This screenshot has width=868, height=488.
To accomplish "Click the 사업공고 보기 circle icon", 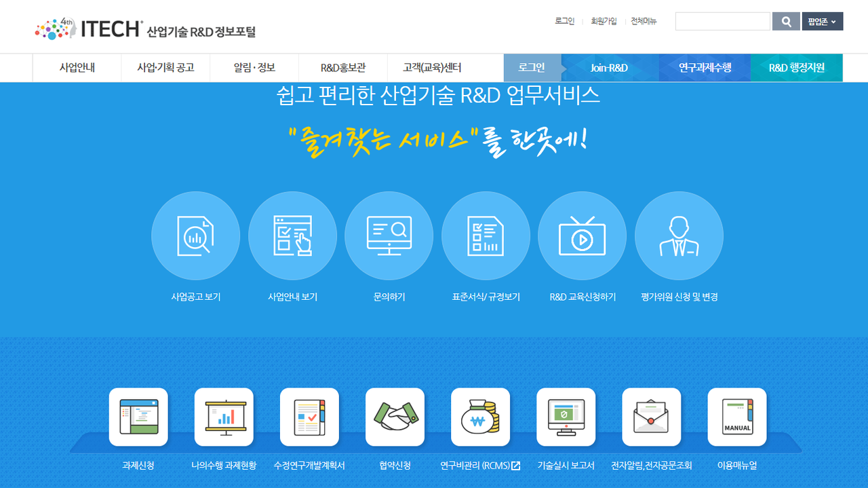I will click(195, 236).
